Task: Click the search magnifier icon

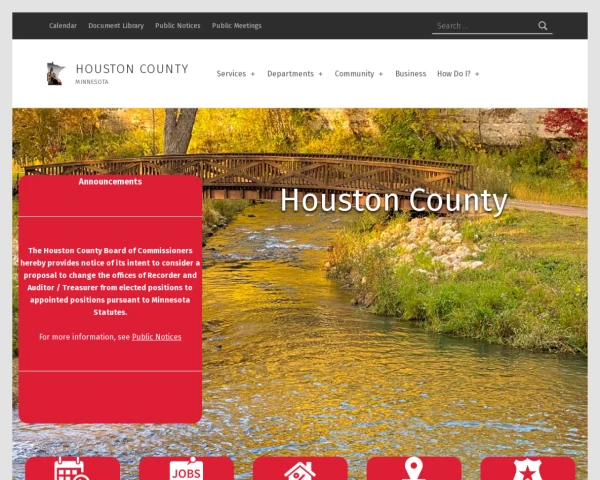Action: (543, 26)
